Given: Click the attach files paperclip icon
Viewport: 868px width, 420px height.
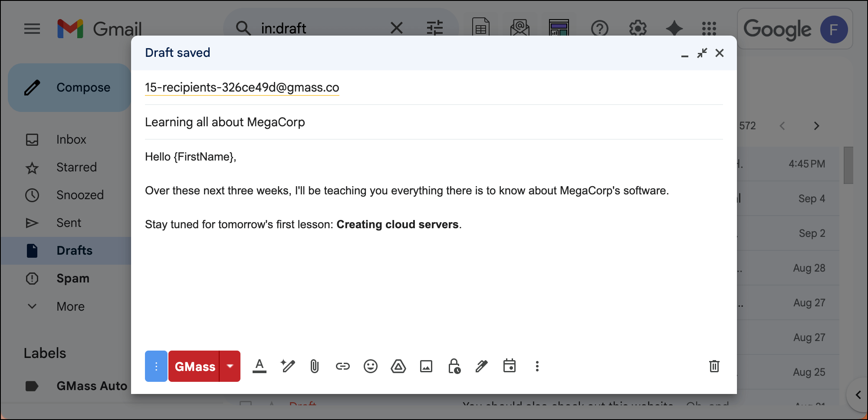Looking at the screenshot, I should 315,367.
